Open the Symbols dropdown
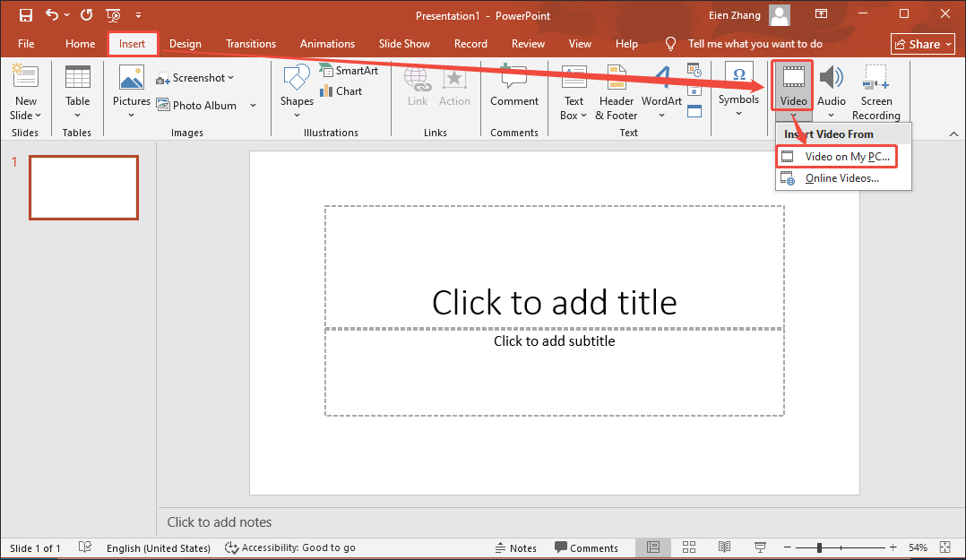966x560 pixels. click(x=738, y=90)
